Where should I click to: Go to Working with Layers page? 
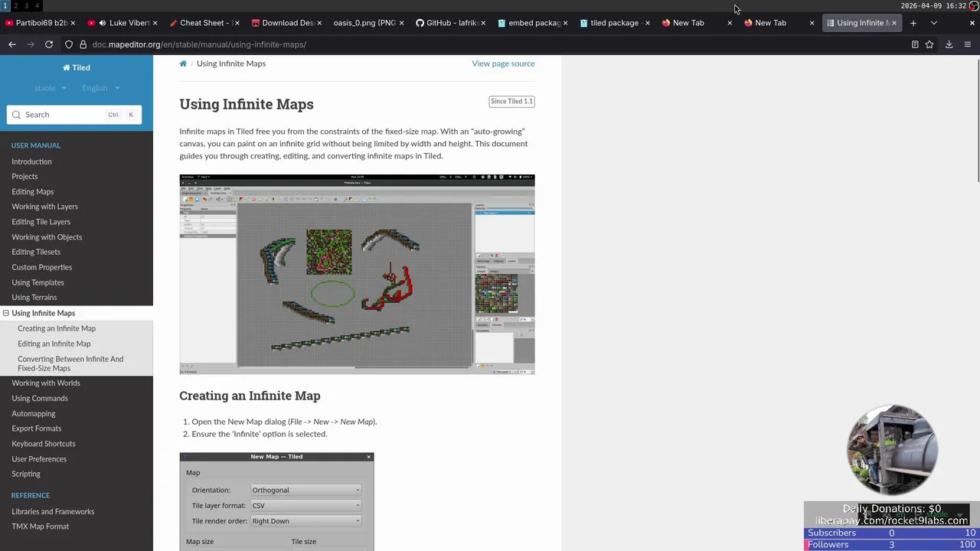pos(44,207)
